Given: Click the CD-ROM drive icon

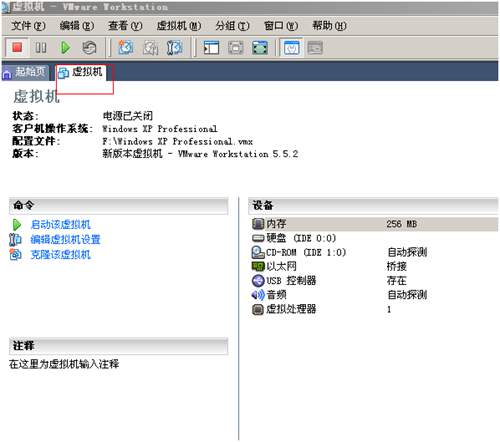Looking at the screenshot, I should [258, 252].
